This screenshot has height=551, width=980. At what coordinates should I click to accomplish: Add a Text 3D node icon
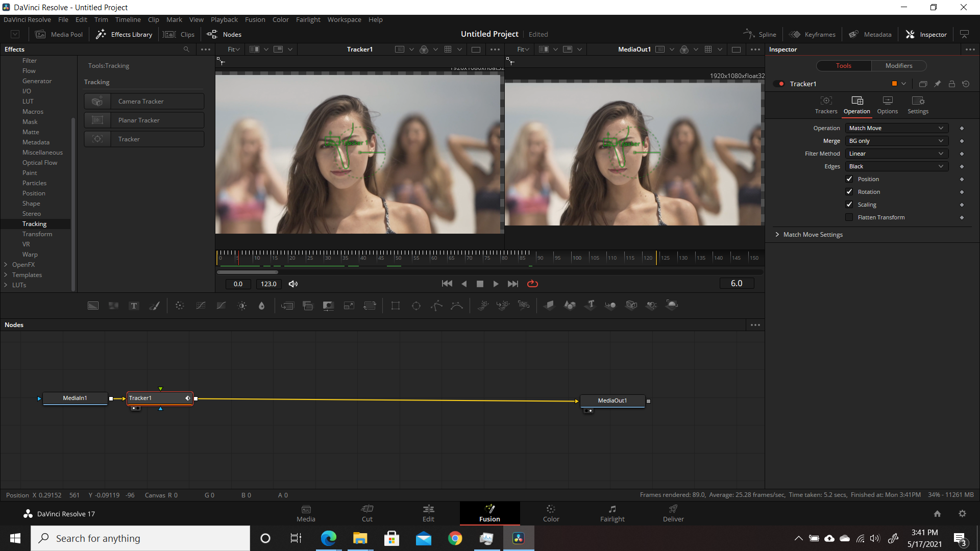click(591, 306)
